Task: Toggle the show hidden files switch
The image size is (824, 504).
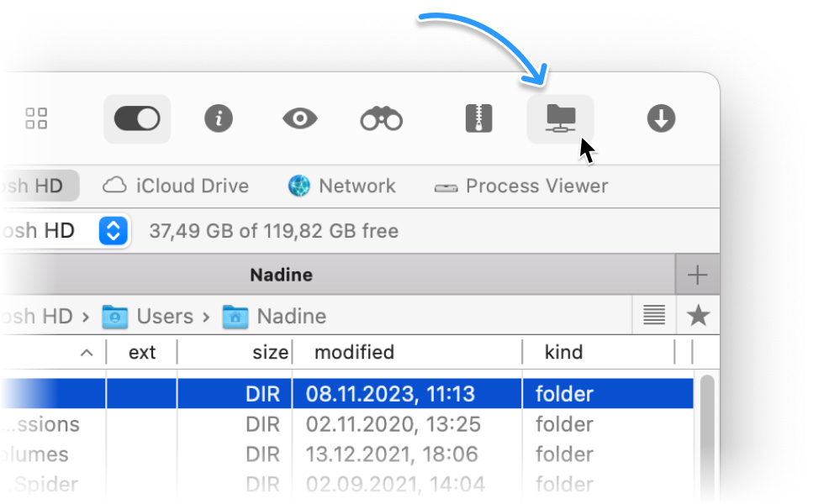Action: [x=136, y=119]
